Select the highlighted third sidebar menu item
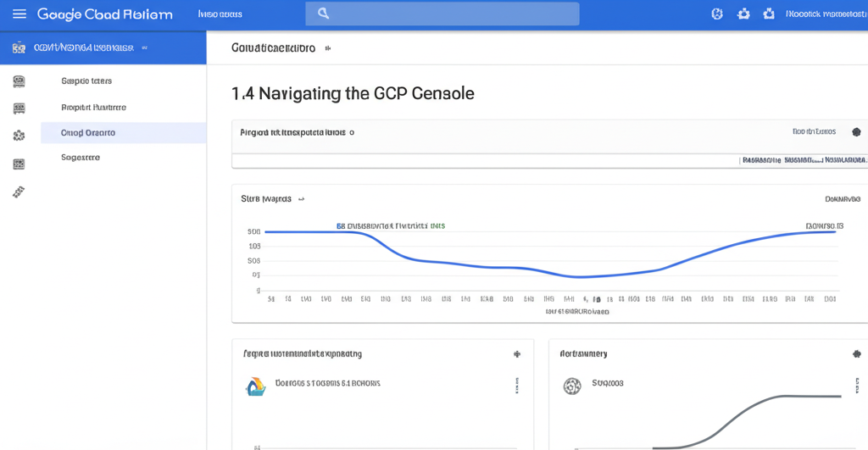The width and height of the screenshot is (868, 450). tap(123, 133)
